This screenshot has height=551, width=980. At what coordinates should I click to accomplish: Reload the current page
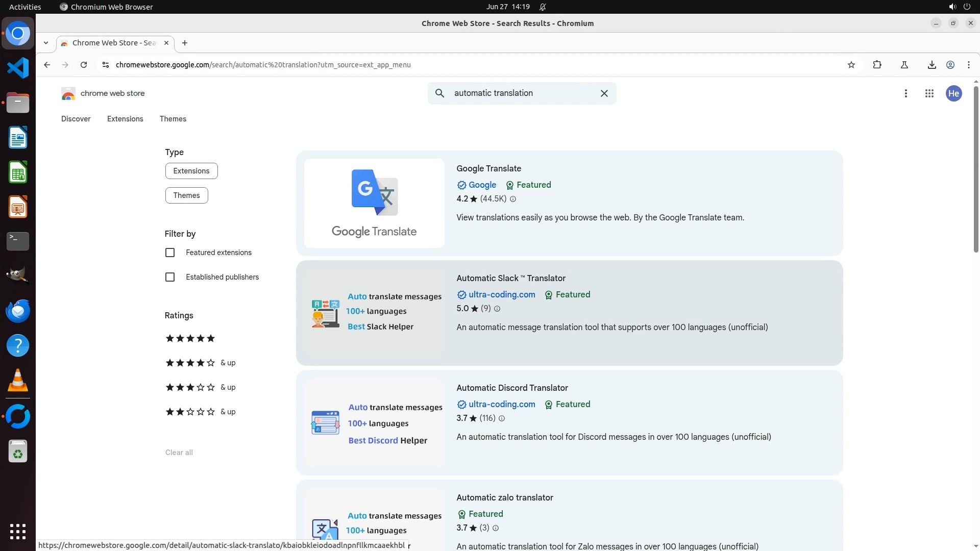84,65
